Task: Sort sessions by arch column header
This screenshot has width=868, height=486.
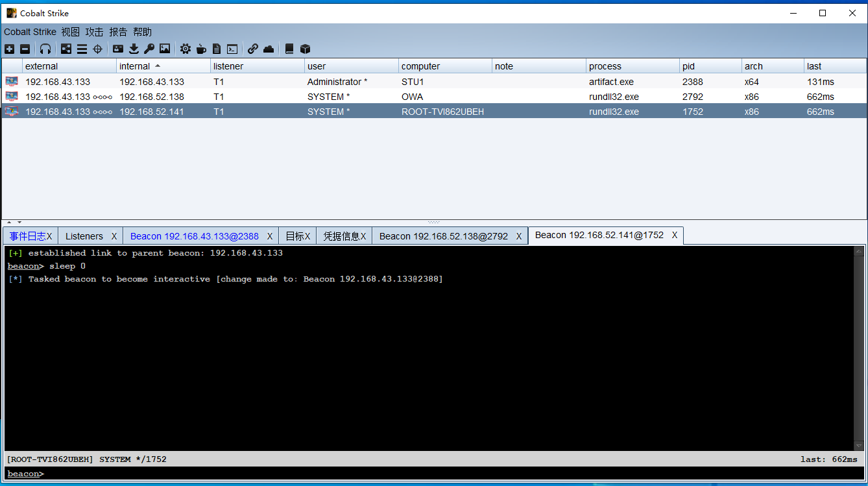Action: click(x=773, y=66)
